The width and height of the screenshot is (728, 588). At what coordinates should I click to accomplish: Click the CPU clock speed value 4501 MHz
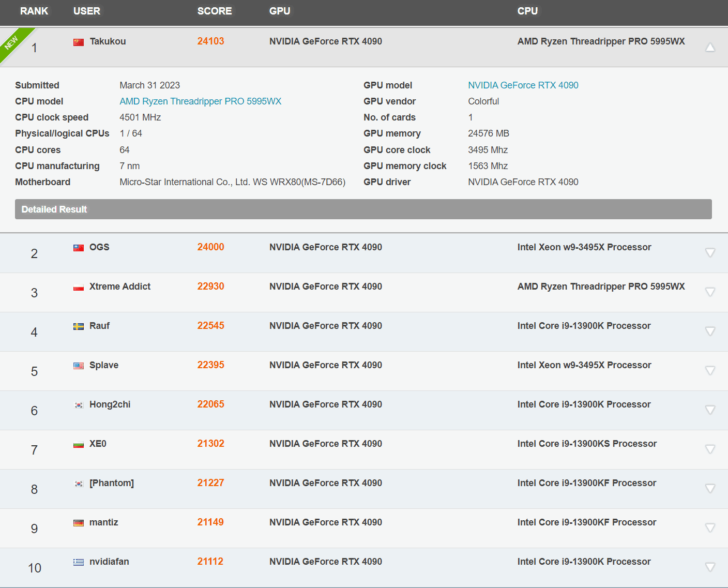pos(140,117)
